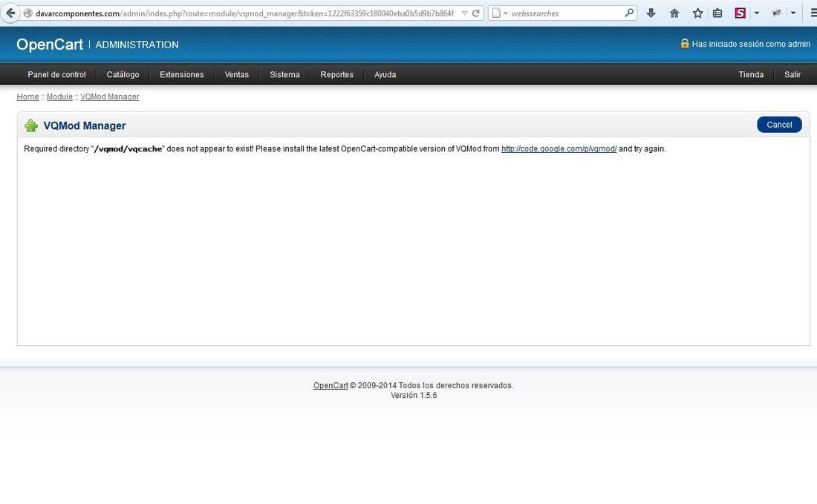Click the red S extension icon
The width and height of the screenshot is (817, 504).
(x=740, y=13)
